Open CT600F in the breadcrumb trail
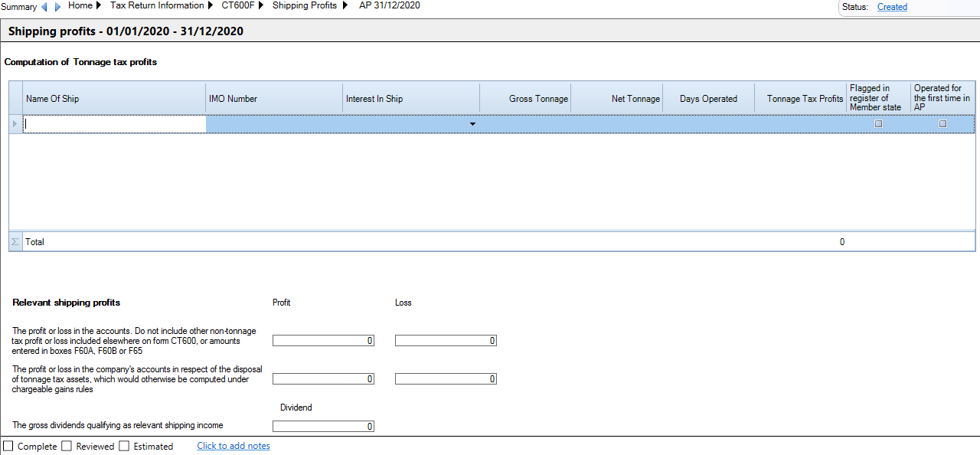 tap(238, 5)
